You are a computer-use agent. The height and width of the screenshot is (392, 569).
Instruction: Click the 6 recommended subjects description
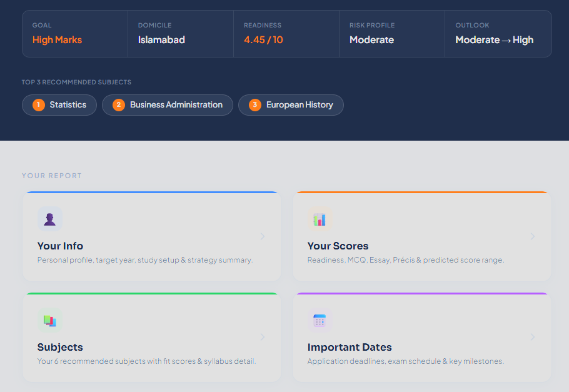click(146, 361)
